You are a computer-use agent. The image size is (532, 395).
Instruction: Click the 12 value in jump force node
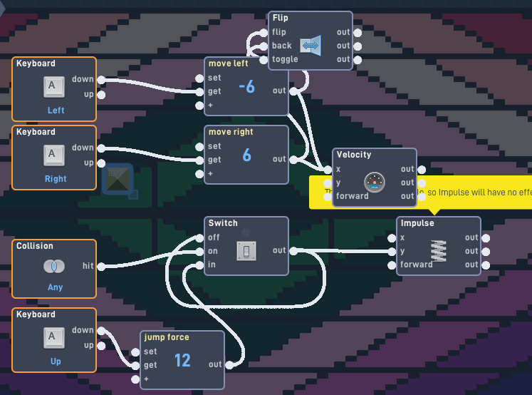(x=182, y=360)
